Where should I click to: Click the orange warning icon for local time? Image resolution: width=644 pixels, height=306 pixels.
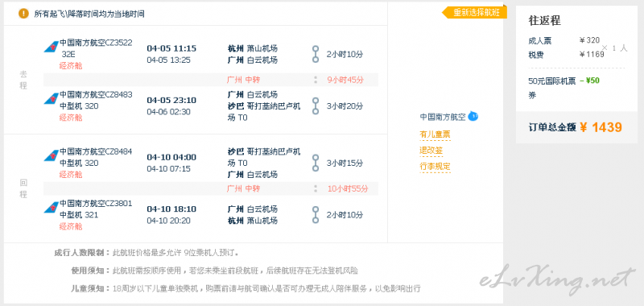pos(24,14)
